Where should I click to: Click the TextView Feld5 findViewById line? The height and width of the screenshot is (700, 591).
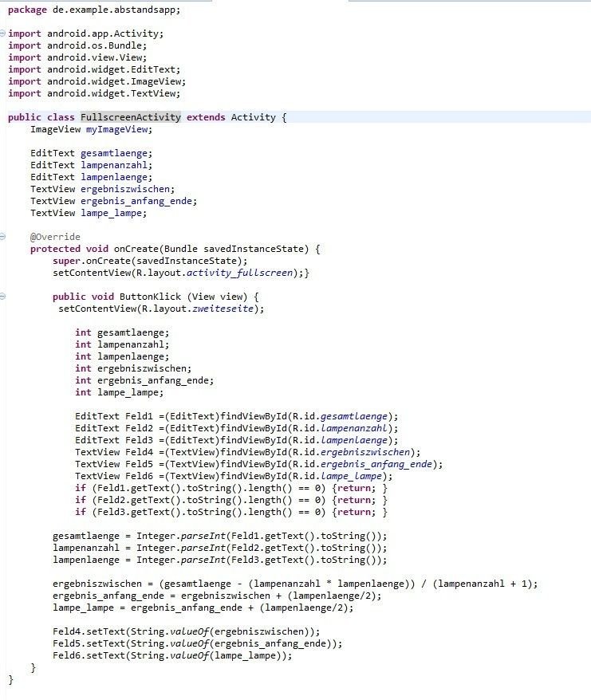pyautogui.click(x=259, y=464)
